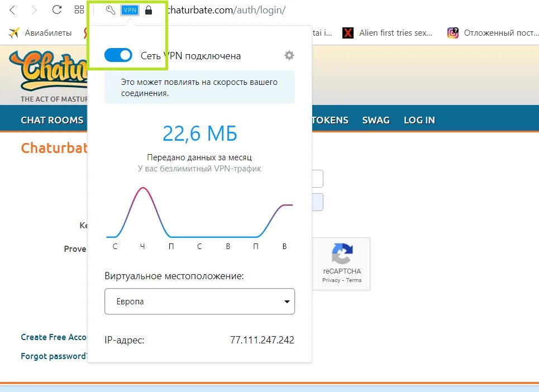Viewport: 539px width, 392px height.
Task: Open the Авиабилеты bookmark
Action: [40, 33]
